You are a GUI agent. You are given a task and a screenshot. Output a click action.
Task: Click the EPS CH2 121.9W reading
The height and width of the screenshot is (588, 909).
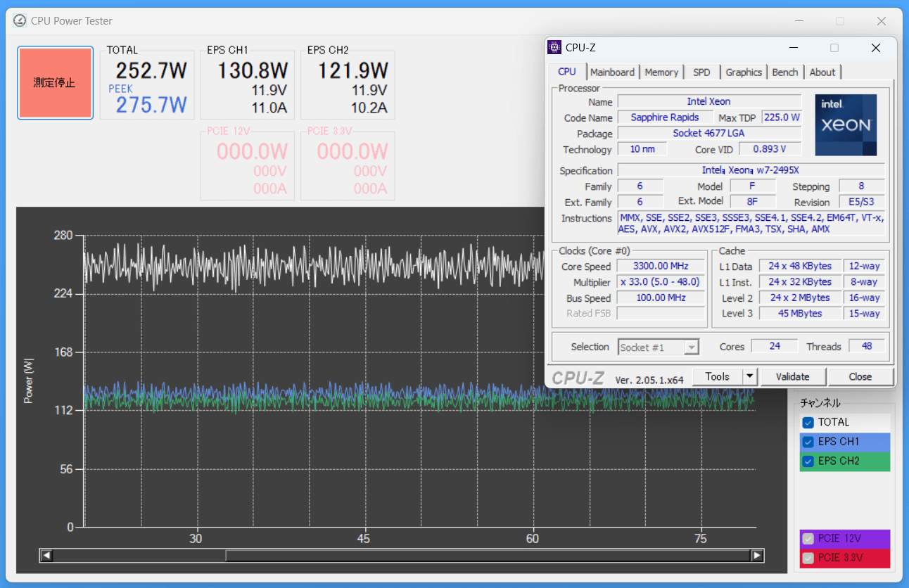tap(352, 71)
